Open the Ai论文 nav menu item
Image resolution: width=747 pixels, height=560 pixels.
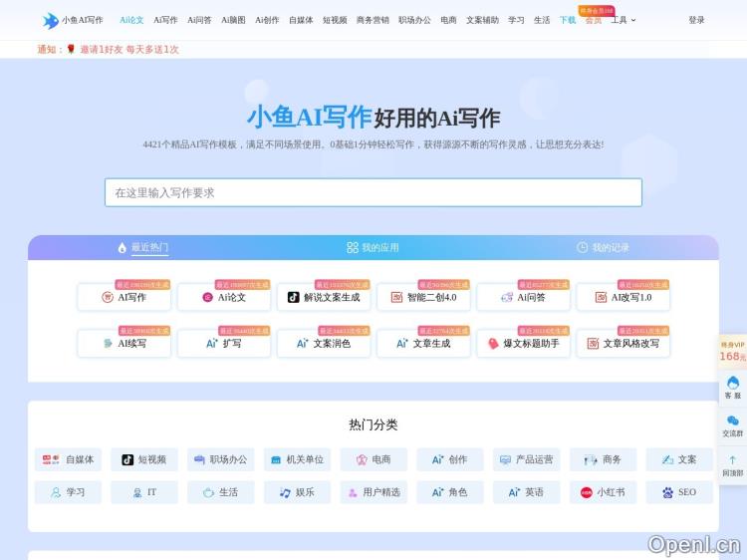pyautogui.click(x=131, y=20)
